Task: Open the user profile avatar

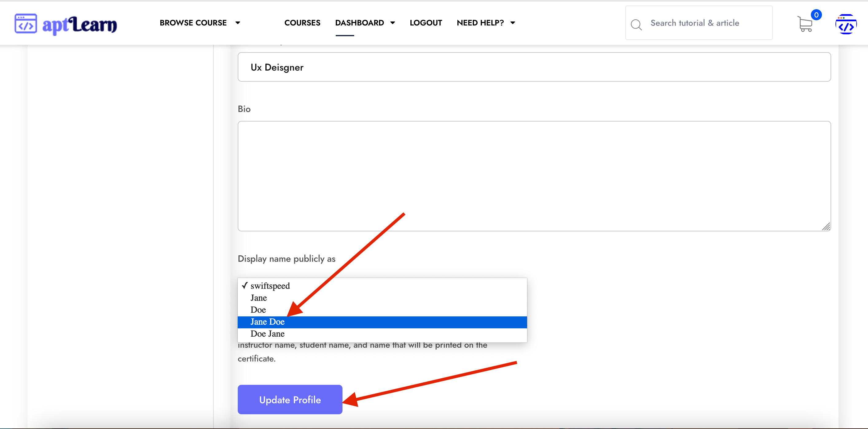Action: (x=846, y=24)
